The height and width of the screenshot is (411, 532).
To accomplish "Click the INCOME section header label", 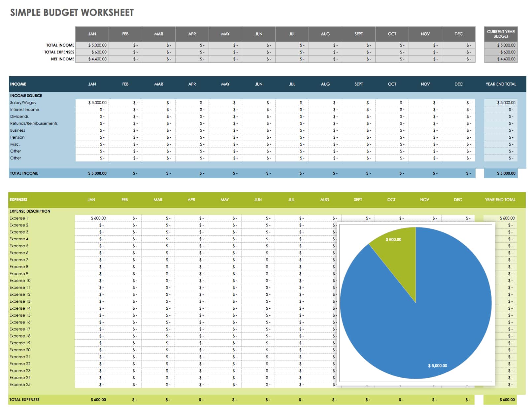I will (18, 84).
